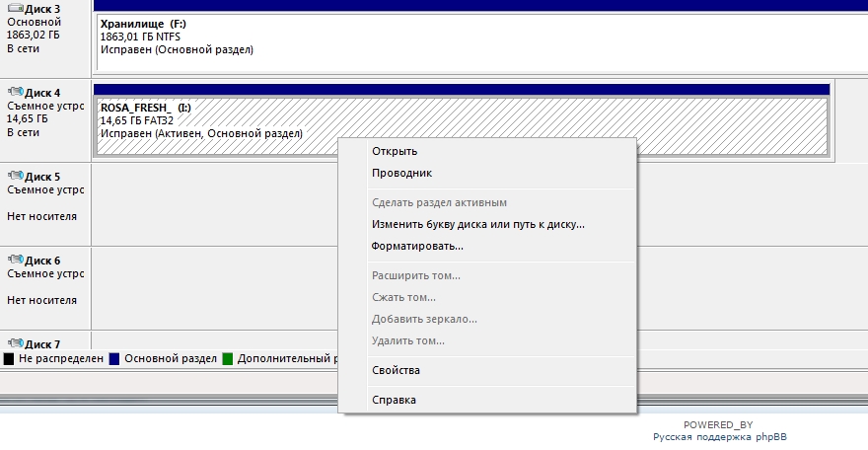Click the 14,65 ГБ size under Диск 4
The image size is (868, 450).
[28, 119]
